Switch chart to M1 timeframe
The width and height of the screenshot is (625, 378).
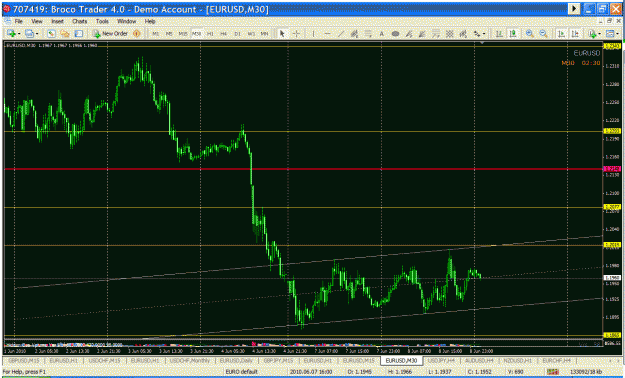point(155,34)
